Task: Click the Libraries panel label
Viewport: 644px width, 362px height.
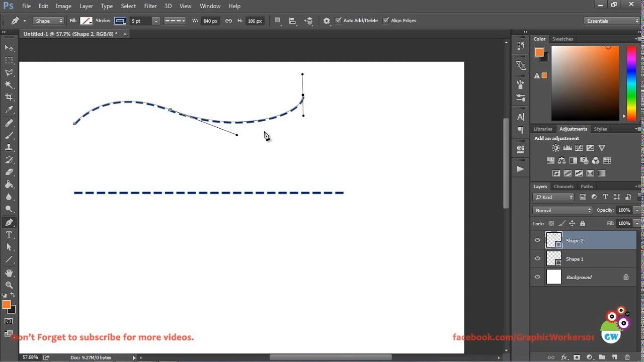Action: [543, 129]
